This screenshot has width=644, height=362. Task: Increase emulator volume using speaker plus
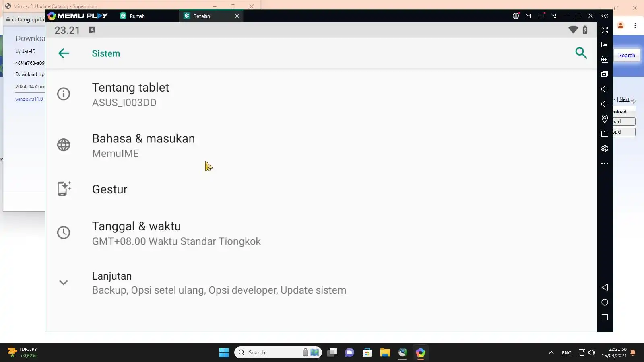pos(605,89)
